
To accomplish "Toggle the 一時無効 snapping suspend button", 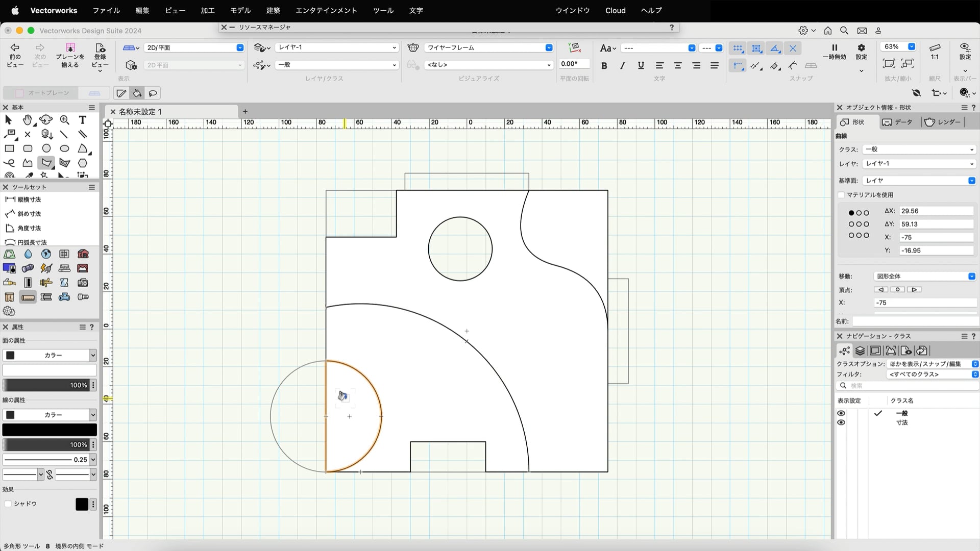I will [x=835, y=52].
